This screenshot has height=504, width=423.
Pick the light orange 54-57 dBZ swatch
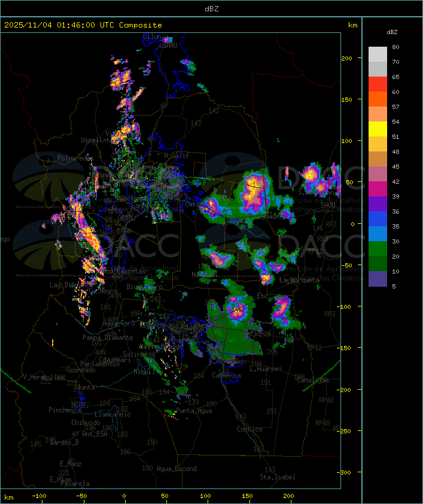pos(378,114)
